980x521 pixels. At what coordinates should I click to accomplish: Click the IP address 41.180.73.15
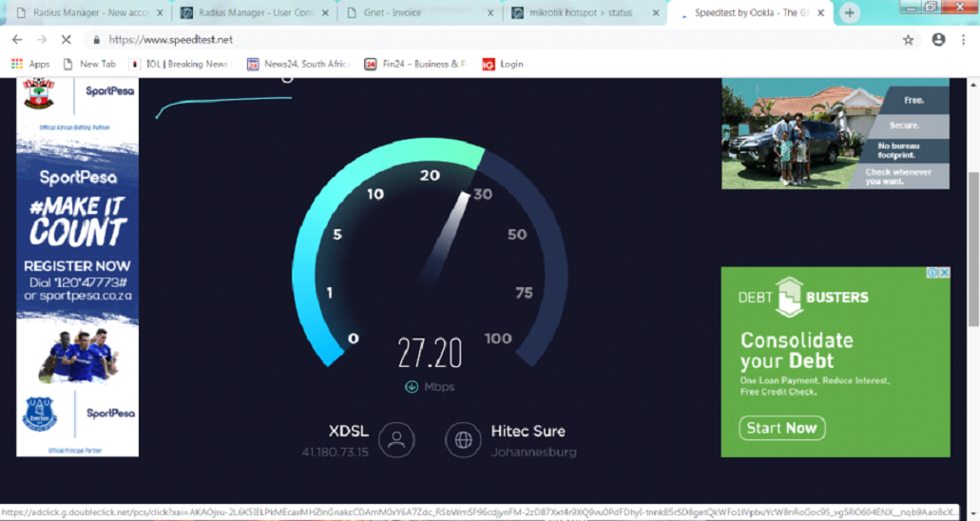coord(336,452)
